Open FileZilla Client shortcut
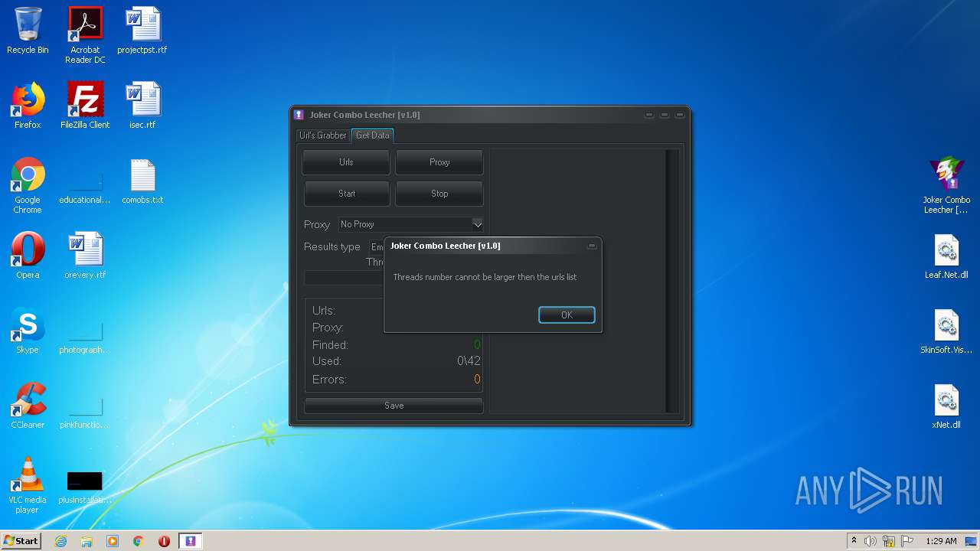The image size is (980, 551). 85,106
